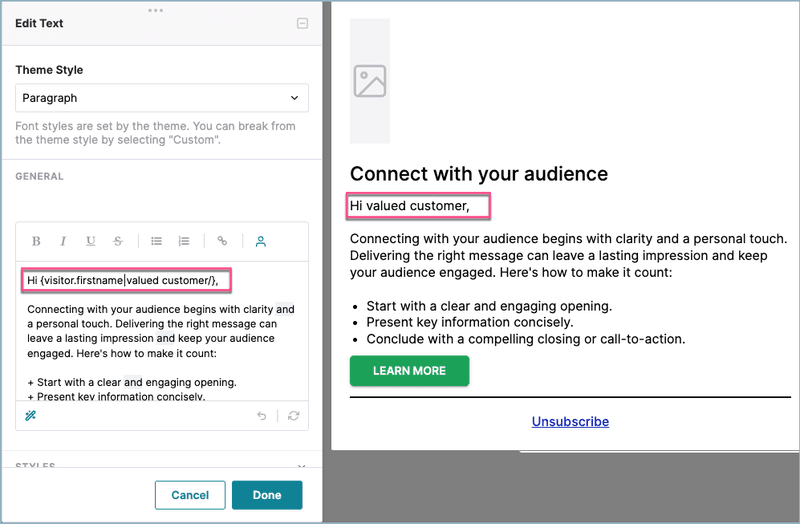Click the AI magic wand icon
Image resolution: width=800 pixels, height=524 pixels.
point(31,416)
